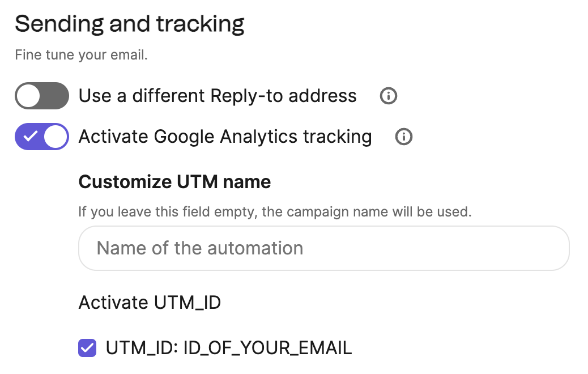Click the "Fine tune your email." subtitle
The height and width of the screenshot is (374, 588).
81,56
